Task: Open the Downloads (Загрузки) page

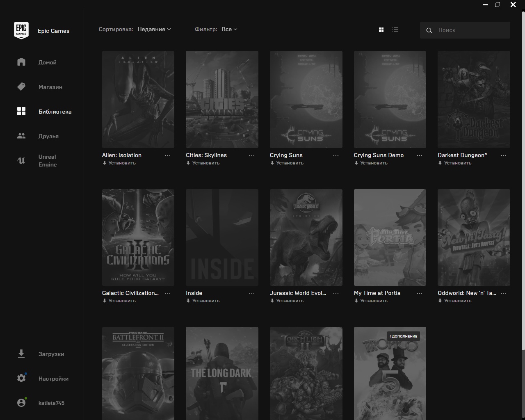Action: tap(41, 354)
